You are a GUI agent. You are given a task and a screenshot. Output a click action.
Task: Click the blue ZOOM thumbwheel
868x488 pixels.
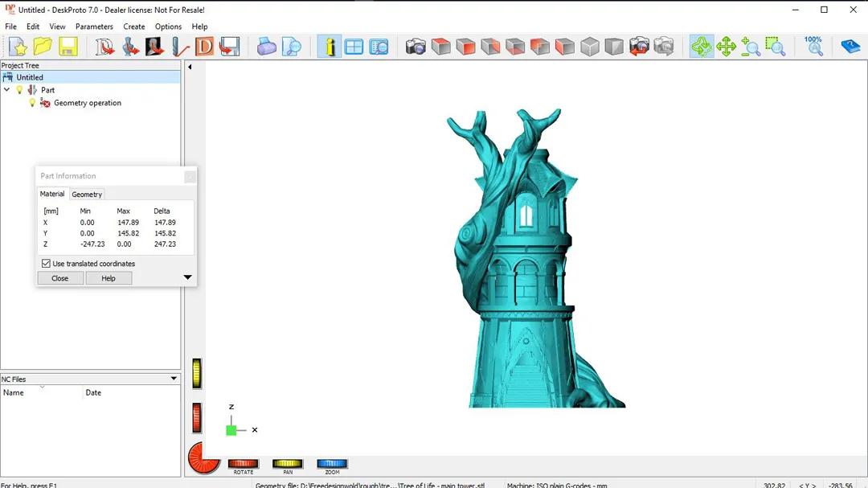[332, 464]
